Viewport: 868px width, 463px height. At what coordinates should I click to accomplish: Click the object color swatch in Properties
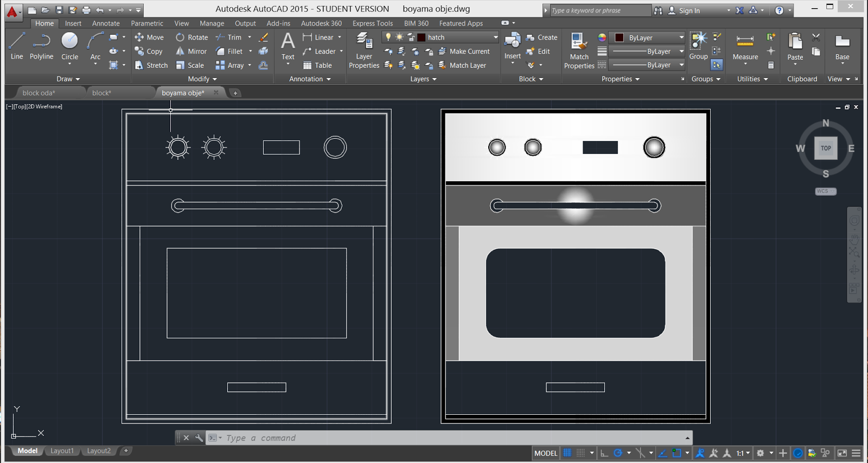[619, 37]
